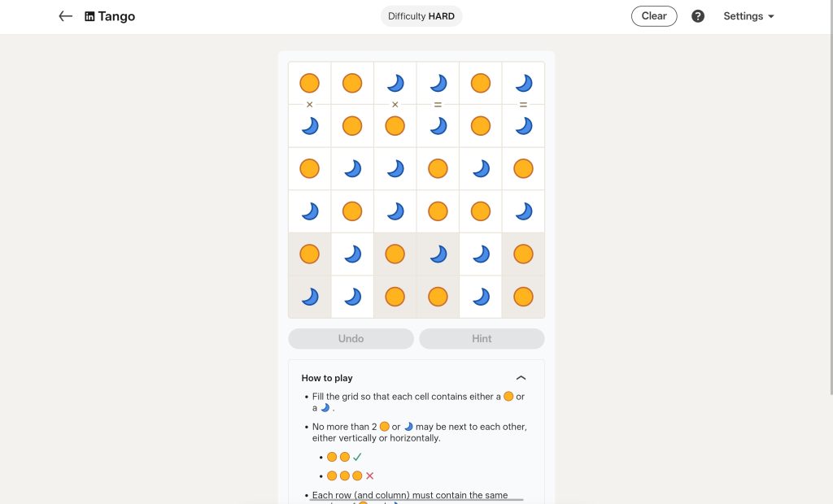Click the Hint button

pyautogui.click(x=481, y=338)
